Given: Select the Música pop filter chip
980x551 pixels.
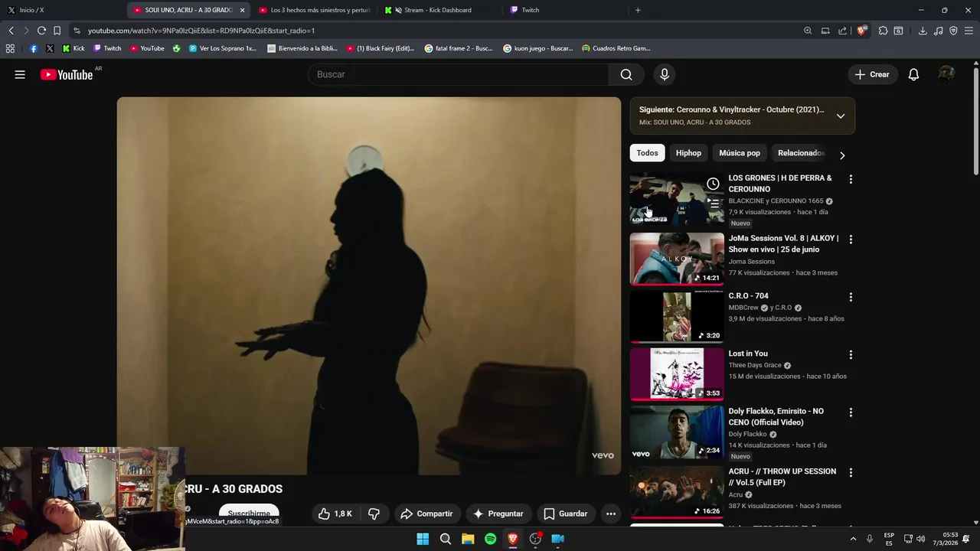Looking at the screenshot, I should coord(740,153).
